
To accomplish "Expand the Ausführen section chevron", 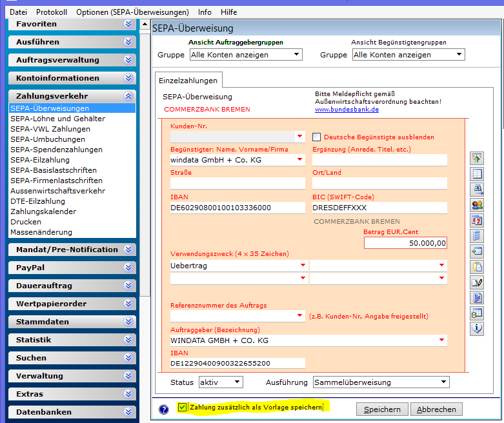I will coord(128,42).
